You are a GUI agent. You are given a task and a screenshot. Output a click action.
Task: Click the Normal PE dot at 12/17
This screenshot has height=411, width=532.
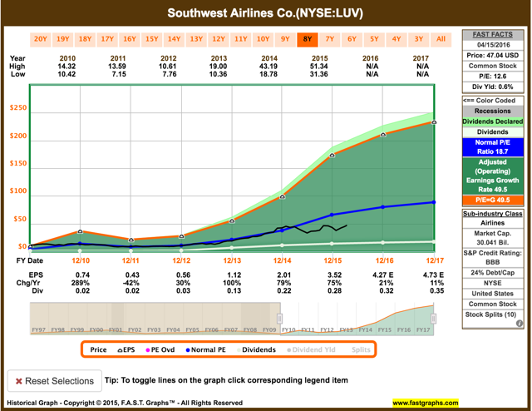[434, 202]
